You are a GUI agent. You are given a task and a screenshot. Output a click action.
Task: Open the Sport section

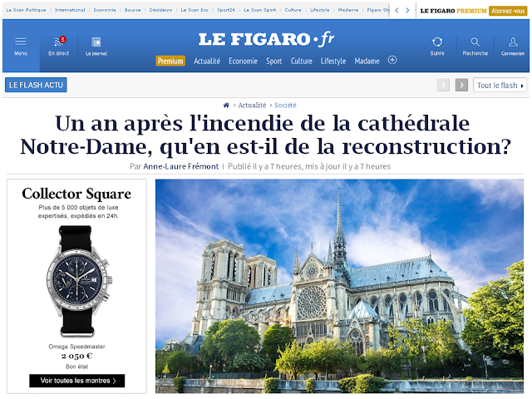pos(273,62)
